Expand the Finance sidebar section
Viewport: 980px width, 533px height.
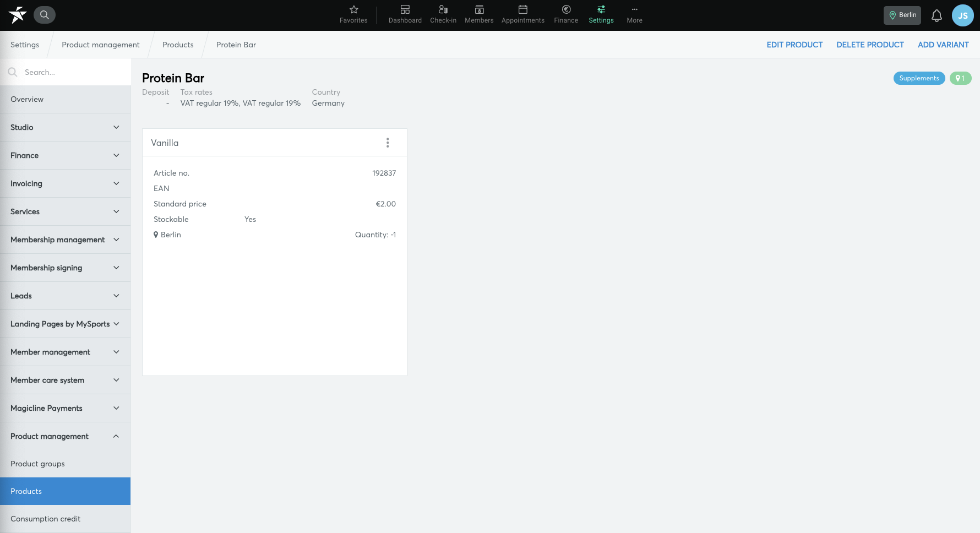pos(66,155)
